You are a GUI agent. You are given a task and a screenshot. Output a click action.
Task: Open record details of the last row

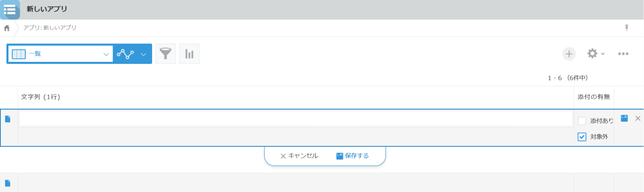(8, 183)
